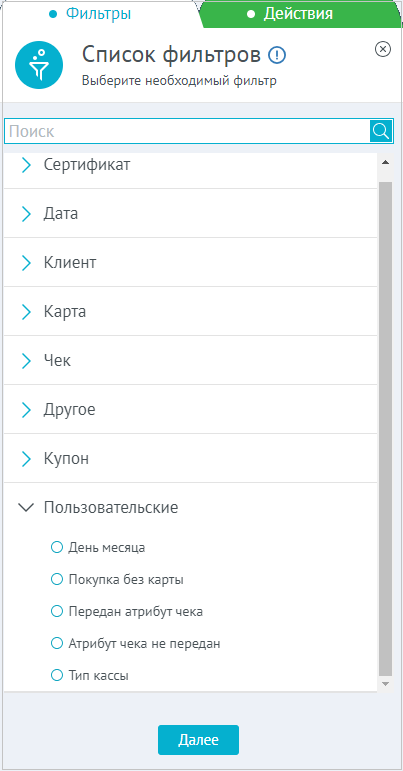Screen dimensions: 403x771
Task: Click the Далее button
Action: pyautogui.click(x=198, y=740)
